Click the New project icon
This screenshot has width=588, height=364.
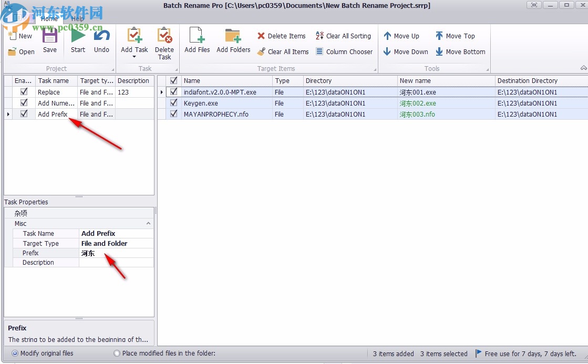[13, 36]
